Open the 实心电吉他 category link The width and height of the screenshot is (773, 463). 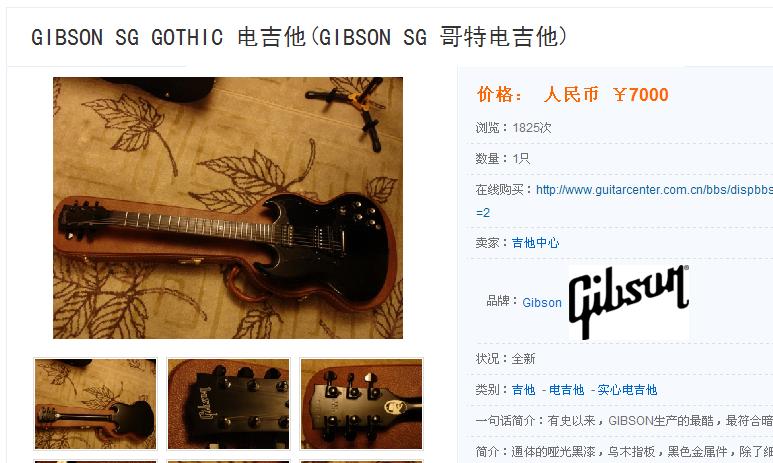(627, 390)
